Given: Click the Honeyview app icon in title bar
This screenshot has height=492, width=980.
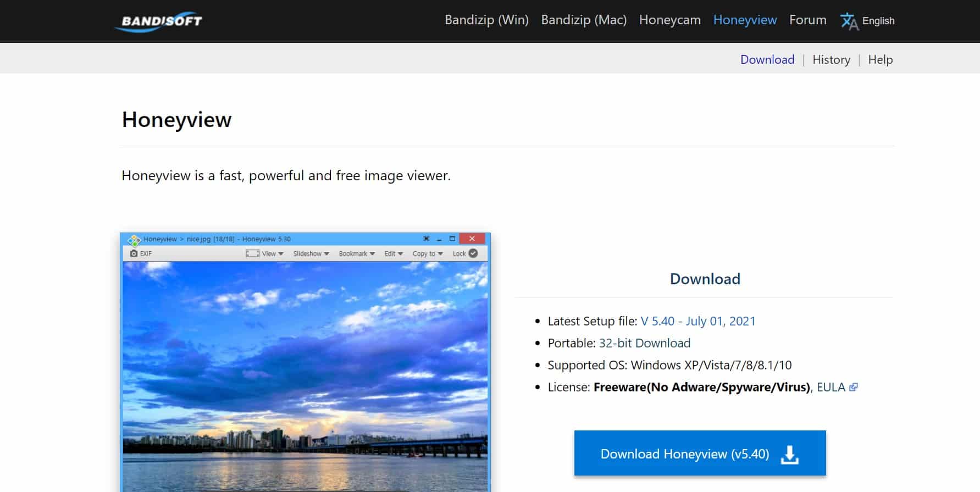Looking at the screenshot, I should [x=134, y=240].
